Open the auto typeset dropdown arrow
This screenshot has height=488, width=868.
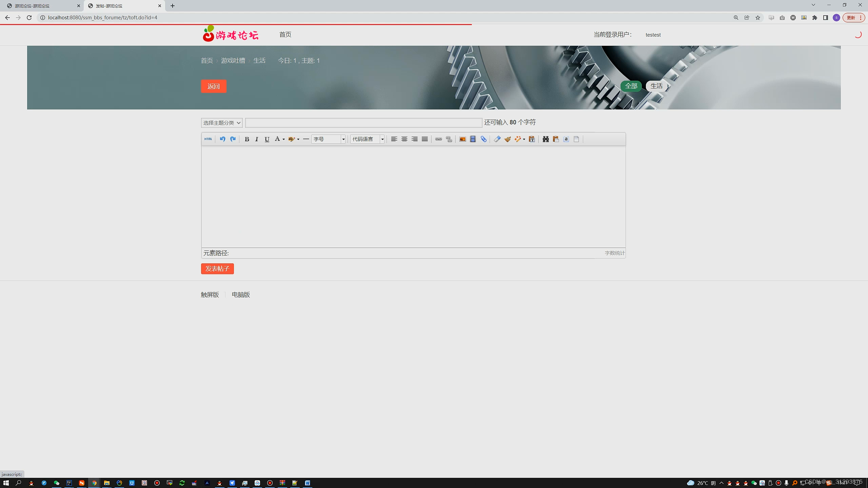coord(524,139)
